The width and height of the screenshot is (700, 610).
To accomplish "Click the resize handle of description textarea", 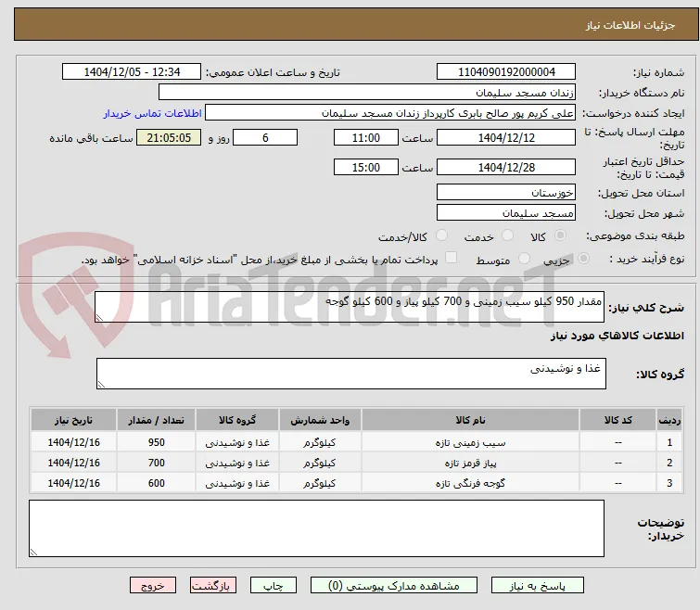I will coord(99,317).
